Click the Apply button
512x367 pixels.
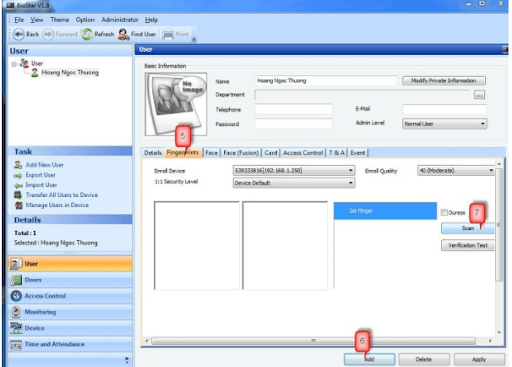point(479,359)
